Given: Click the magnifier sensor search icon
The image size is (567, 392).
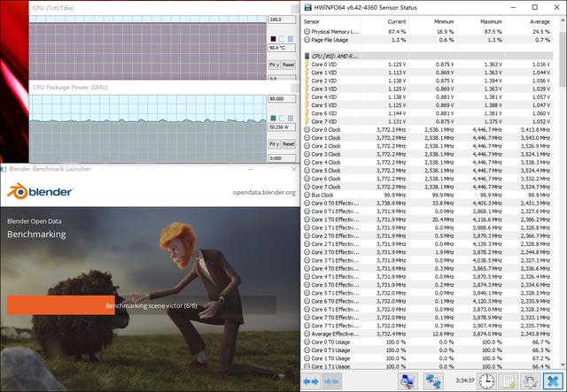Looking at the screenshot, I should pos(408,380).
